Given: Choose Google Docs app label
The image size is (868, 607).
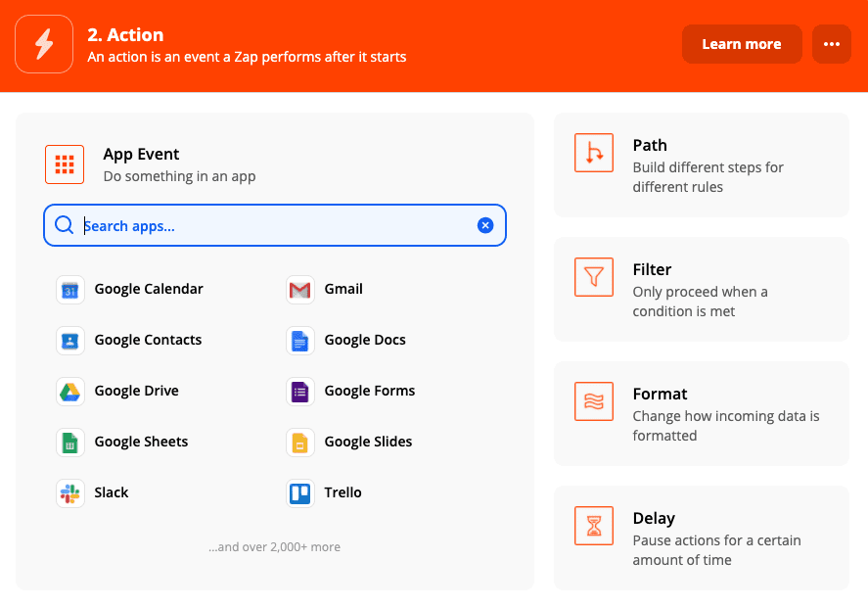Looking at the screenshot, I should tap(365, 340).
